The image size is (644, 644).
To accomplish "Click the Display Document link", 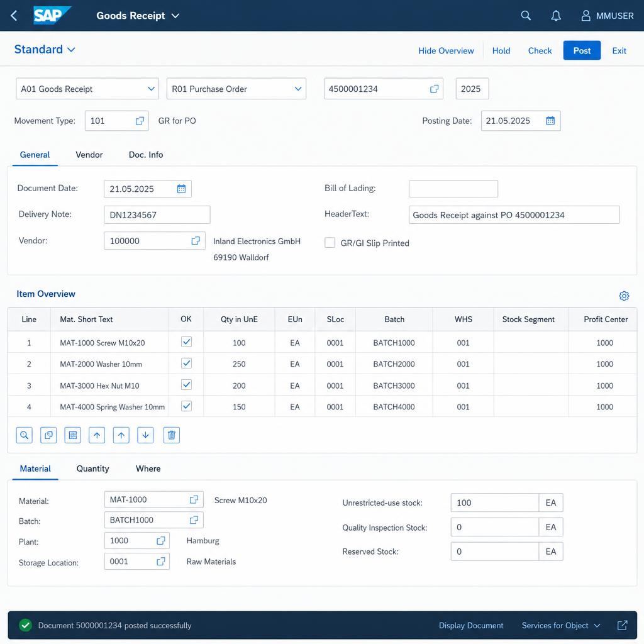I will point(470,625).
